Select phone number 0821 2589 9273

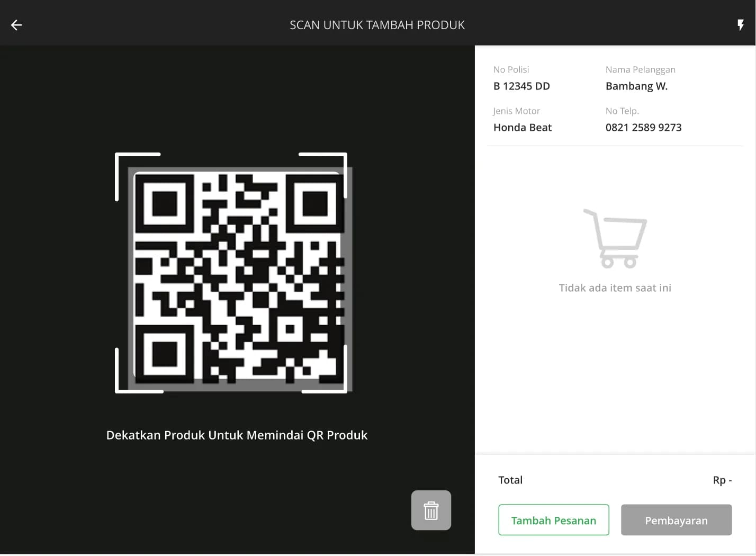point(643,127)
